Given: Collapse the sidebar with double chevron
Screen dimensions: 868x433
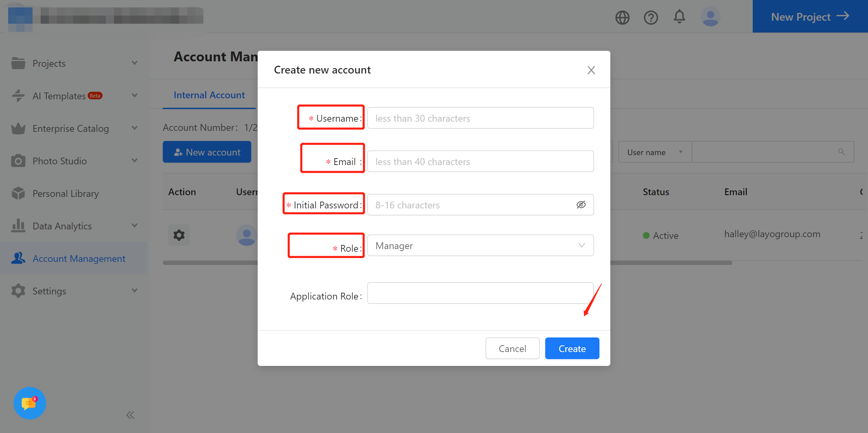Looking at the screenshot, I should 130,415.
